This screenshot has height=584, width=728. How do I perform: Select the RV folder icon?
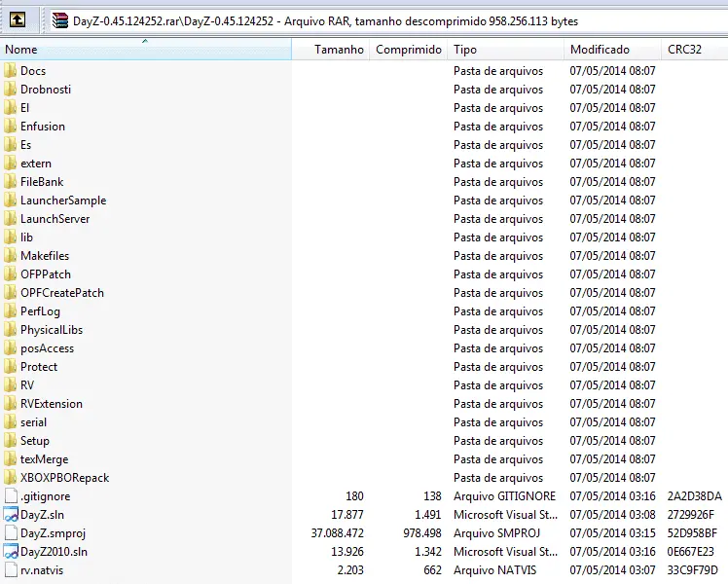10,385
